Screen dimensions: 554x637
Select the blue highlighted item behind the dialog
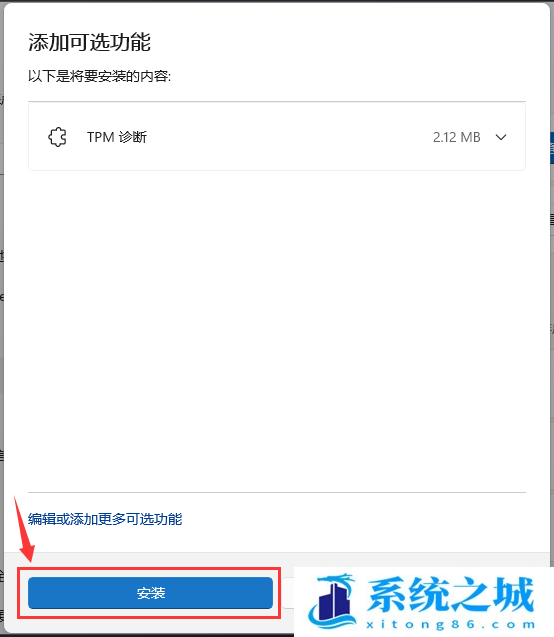point(552,147)
